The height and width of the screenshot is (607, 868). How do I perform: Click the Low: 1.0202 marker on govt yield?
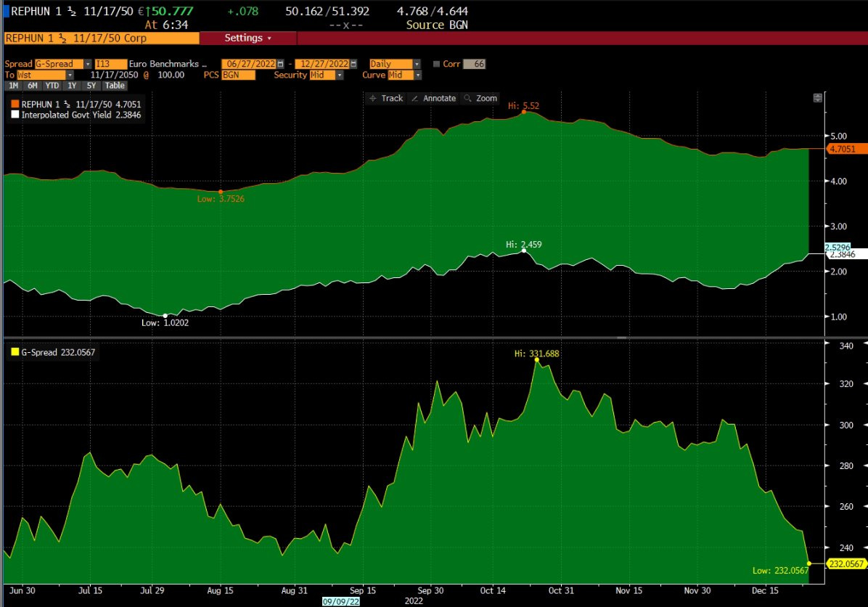(x=165, y=316)
